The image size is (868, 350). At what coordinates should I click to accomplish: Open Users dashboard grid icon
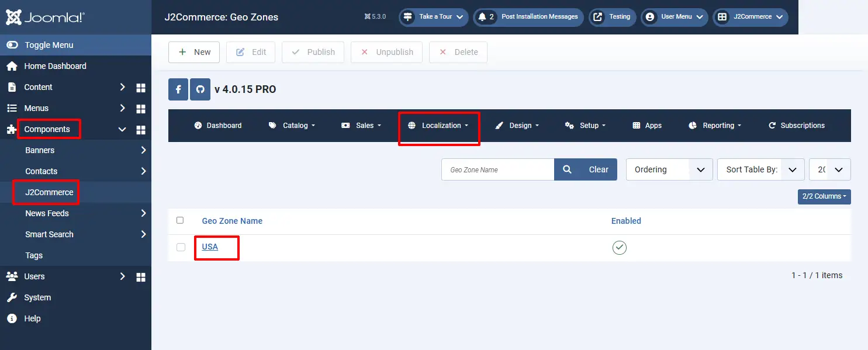[x=140, y=276]
